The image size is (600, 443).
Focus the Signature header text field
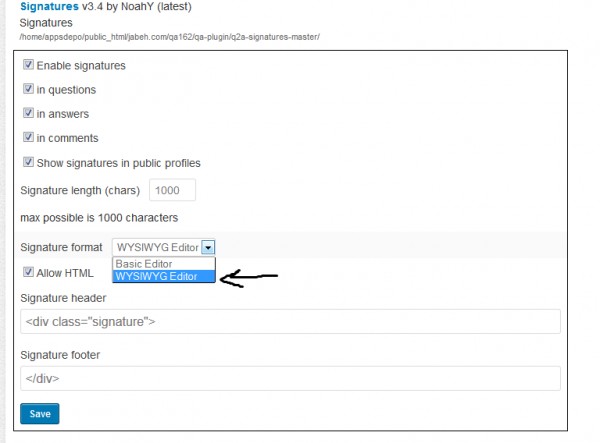pyautogui.click(x=290, y=321)
